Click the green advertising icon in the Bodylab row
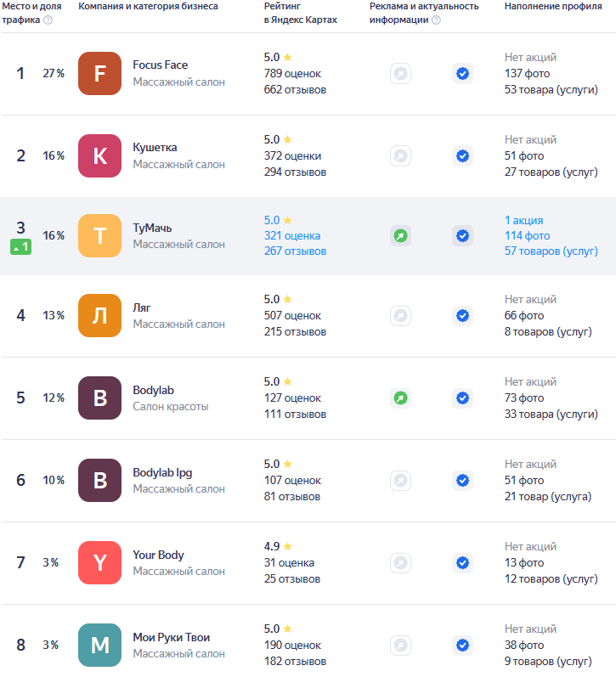The height and width of the screenshot is (688, 616). 400,398
